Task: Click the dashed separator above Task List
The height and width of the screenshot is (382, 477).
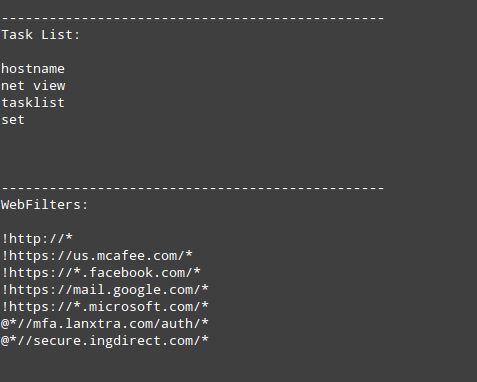Action: (x=193, y=18)
